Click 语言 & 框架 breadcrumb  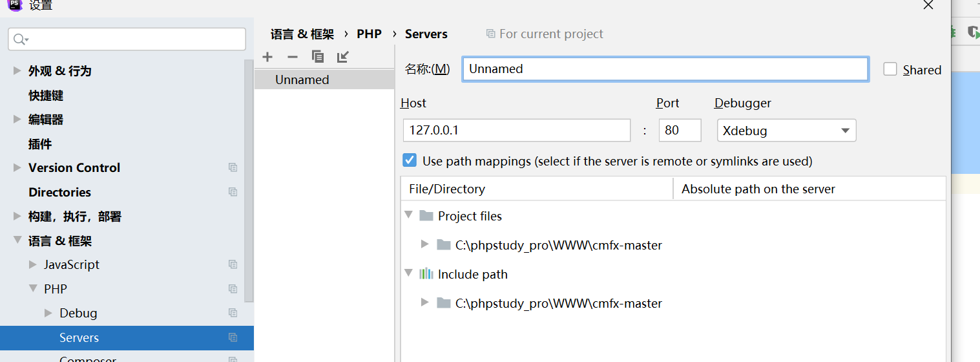302,34
